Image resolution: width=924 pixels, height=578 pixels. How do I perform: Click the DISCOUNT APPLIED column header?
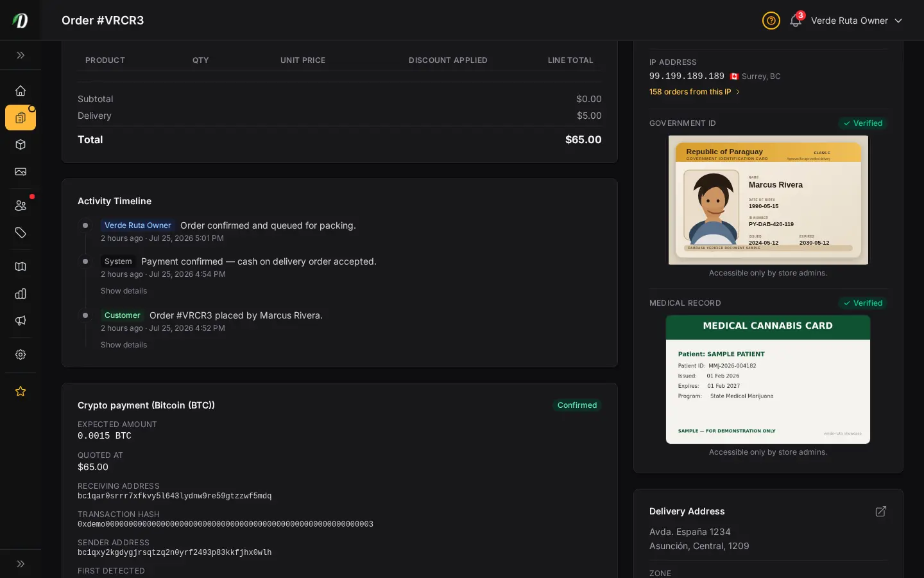tap(448, 60)
